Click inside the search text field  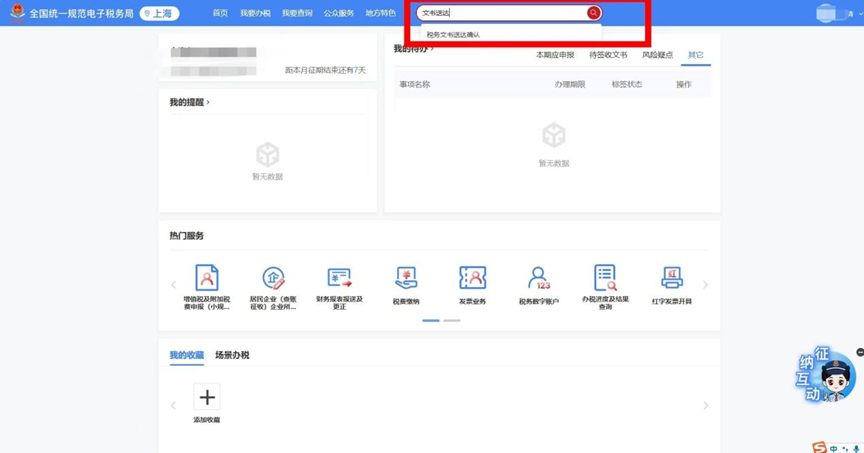(x=500, y=13)
